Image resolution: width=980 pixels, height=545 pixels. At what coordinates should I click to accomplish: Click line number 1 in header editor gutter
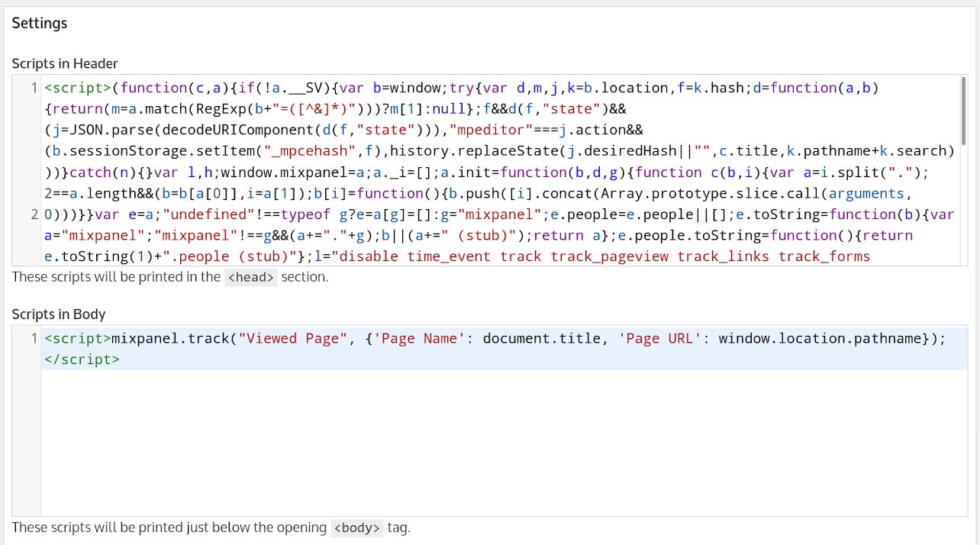pos(34,88)
